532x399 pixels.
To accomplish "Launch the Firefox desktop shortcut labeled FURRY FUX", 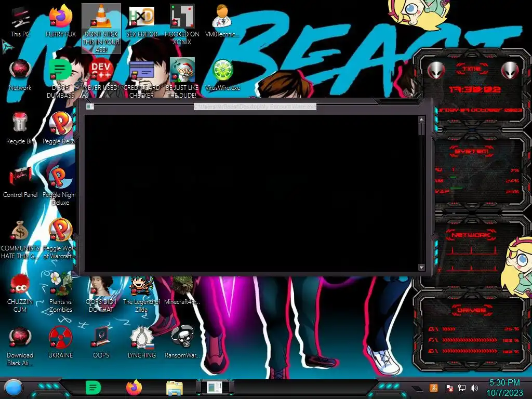I will (x=60, y=21).
